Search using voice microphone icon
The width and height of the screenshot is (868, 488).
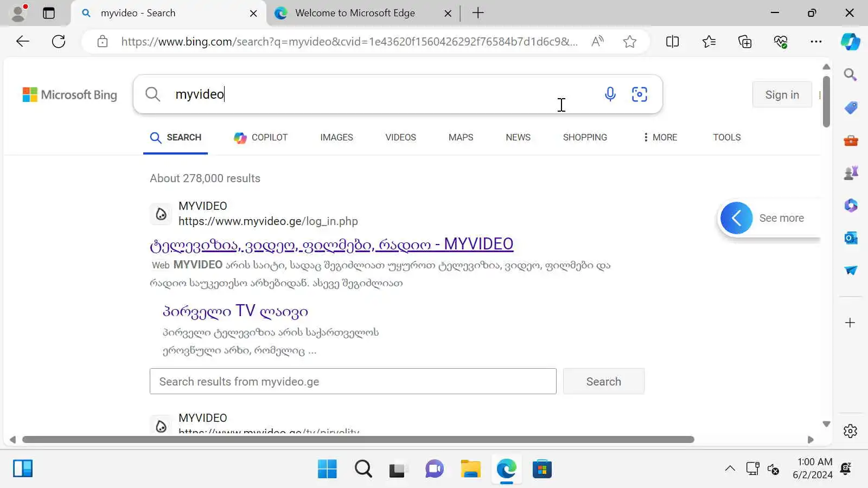tap(610, 94)
